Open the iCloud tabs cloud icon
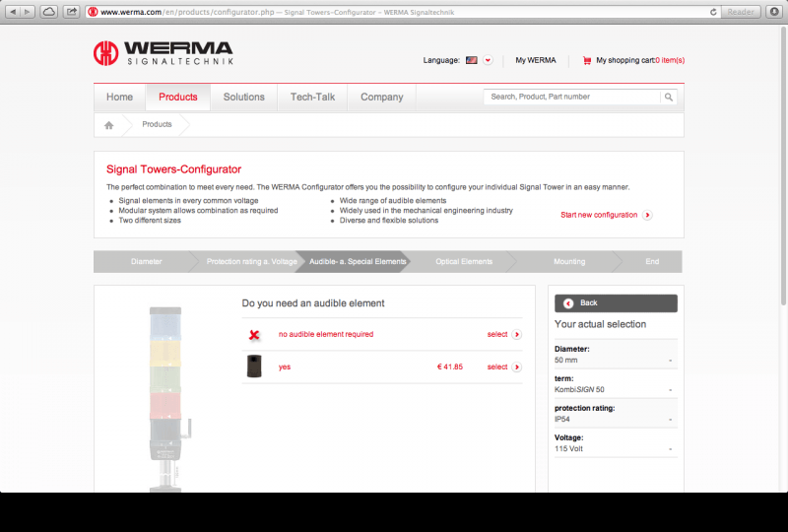Screen dimensions: 788x532 click(48, 12)
